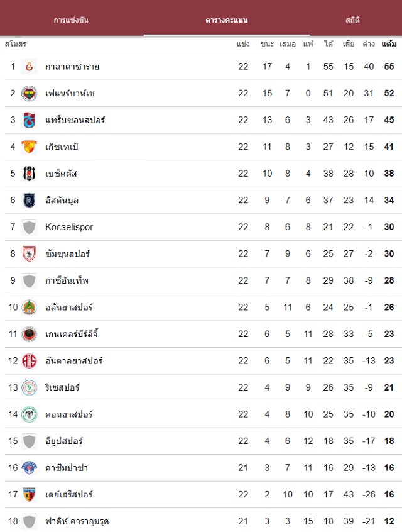Click the Istanbul Başakşehir crest
Screen dimensions: 402x532
pos(30,201)
